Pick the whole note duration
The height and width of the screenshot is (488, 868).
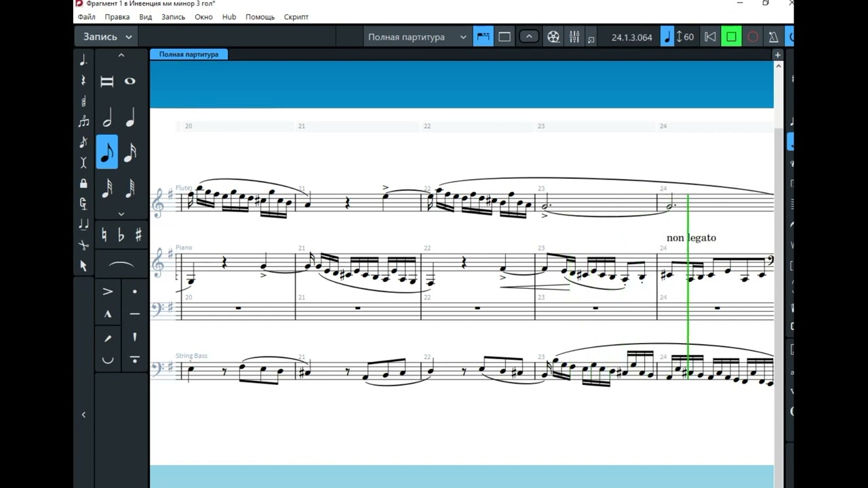130,81
